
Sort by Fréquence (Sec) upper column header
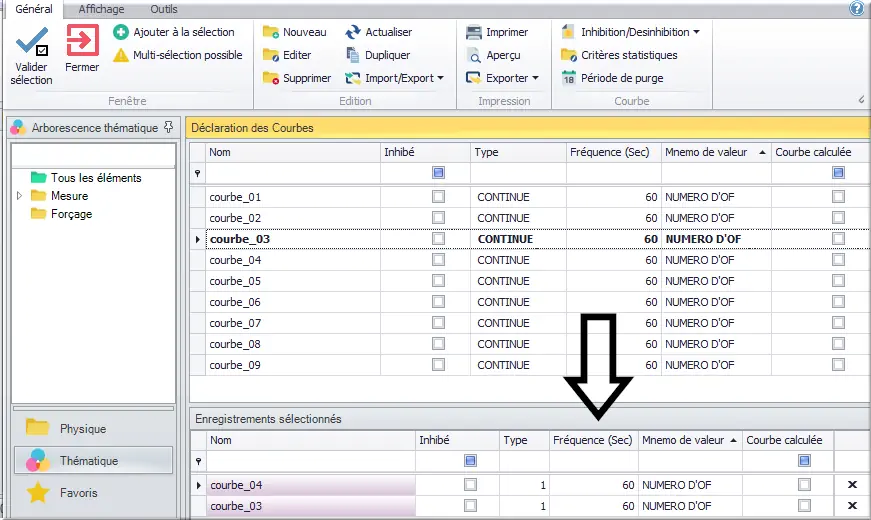pos(613,152)
